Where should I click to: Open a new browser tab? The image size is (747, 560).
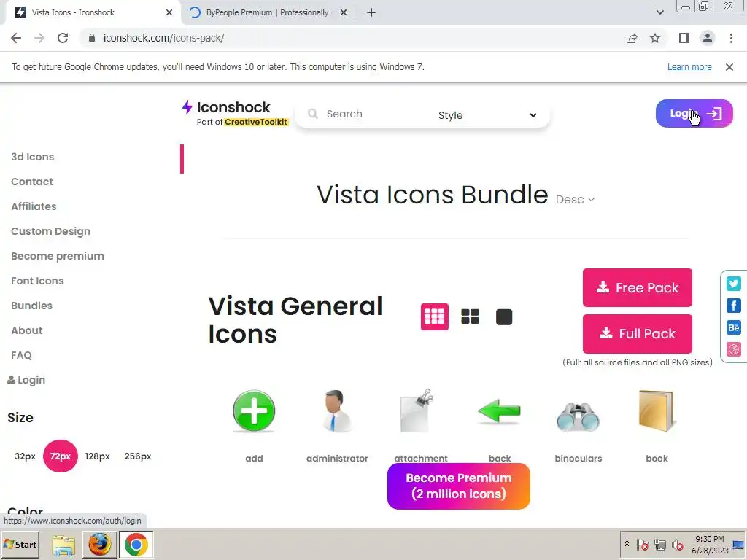(371, 12)
